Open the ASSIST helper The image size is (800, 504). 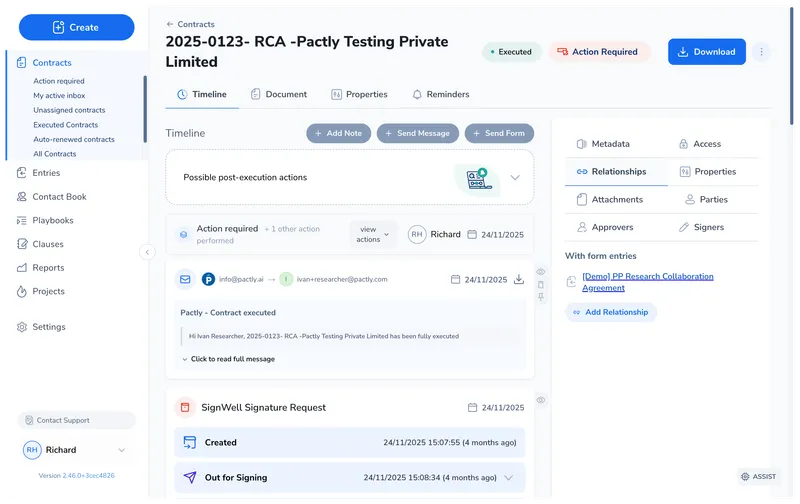(x=758, y=477)
